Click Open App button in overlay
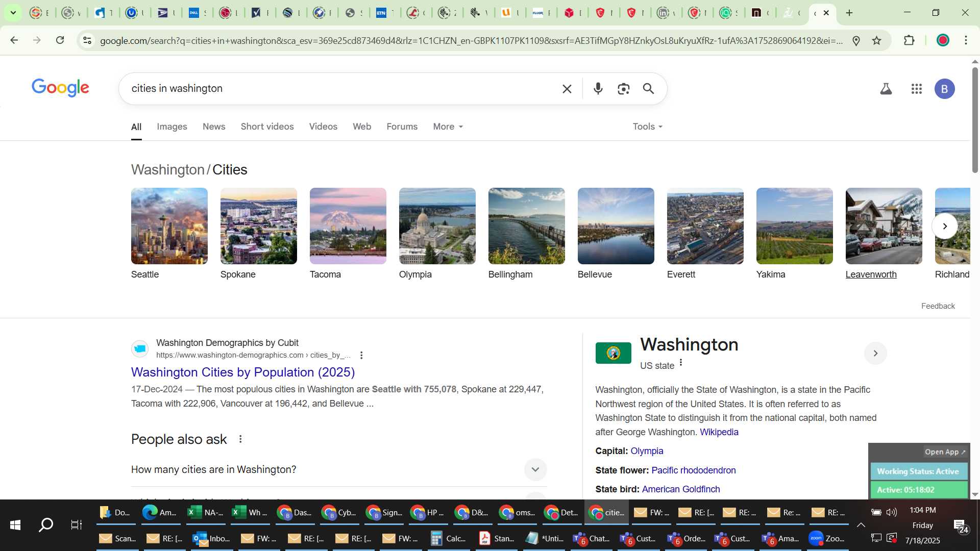980x551 pixels. coord(945,452)
